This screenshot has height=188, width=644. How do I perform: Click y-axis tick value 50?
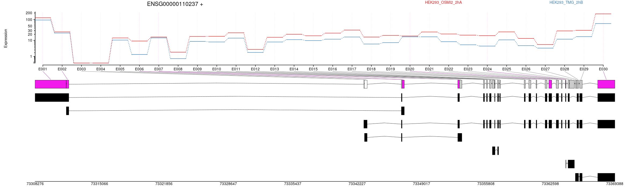[30, 26]
